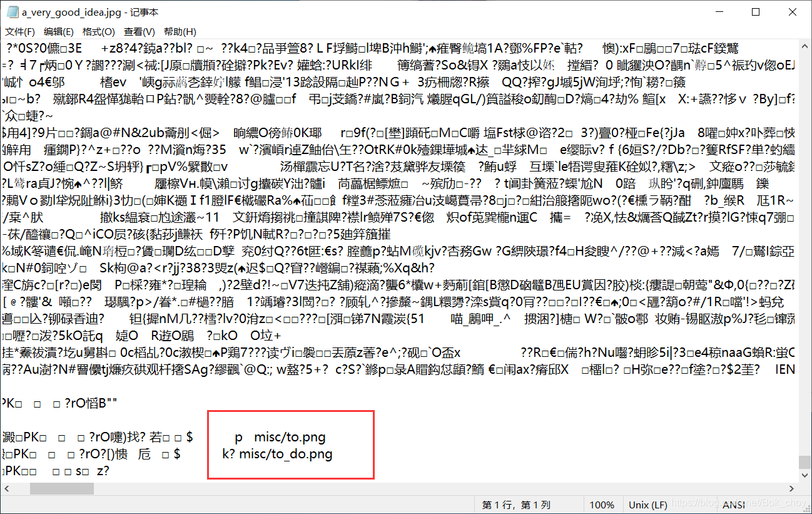Click the resize grip in status bar corner

(x=806, y=508)
